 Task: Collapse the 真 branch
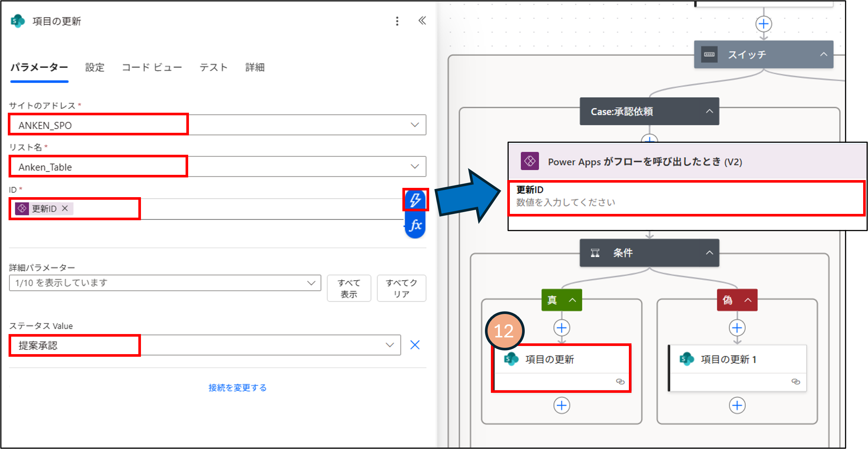(x=572, y=300)
